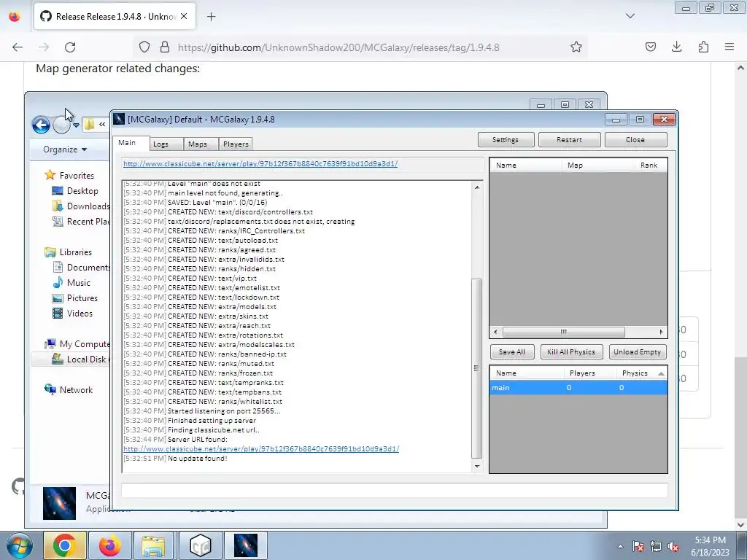Click the Players column header in maps list
Viewport: 747px width, 560px height.
click(590, 373)
